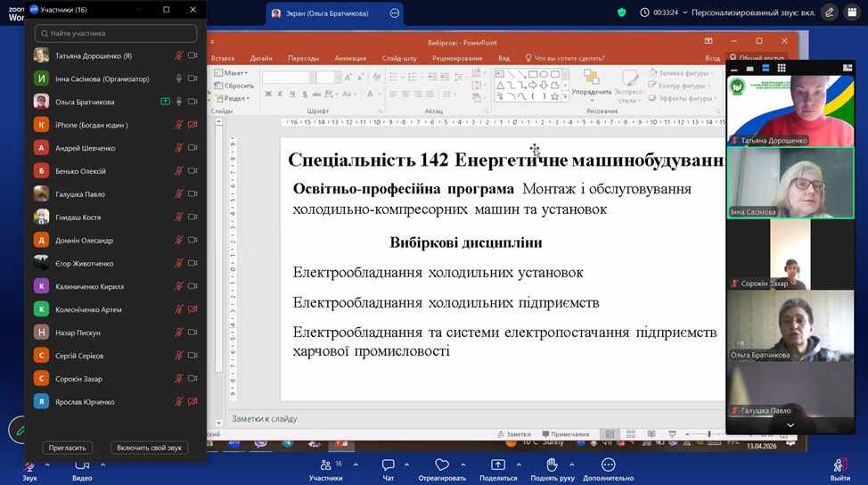Toggle the Sound (Звук) microphone button
This screenshot has height=485, width=868.
(29, 465)
